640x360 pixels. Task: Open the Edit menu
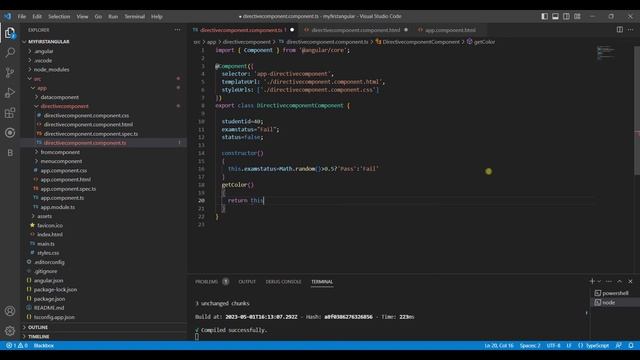(x=37, y=16)
